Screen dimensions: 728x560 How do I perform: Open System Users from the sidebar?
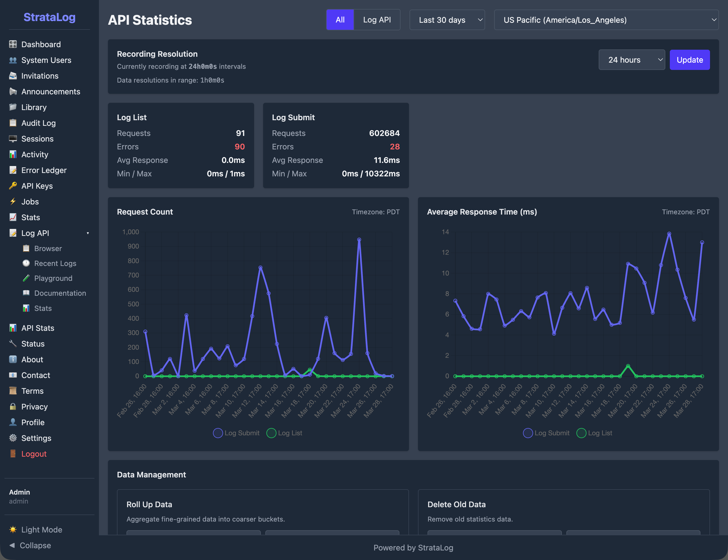(x=46, y=60)
